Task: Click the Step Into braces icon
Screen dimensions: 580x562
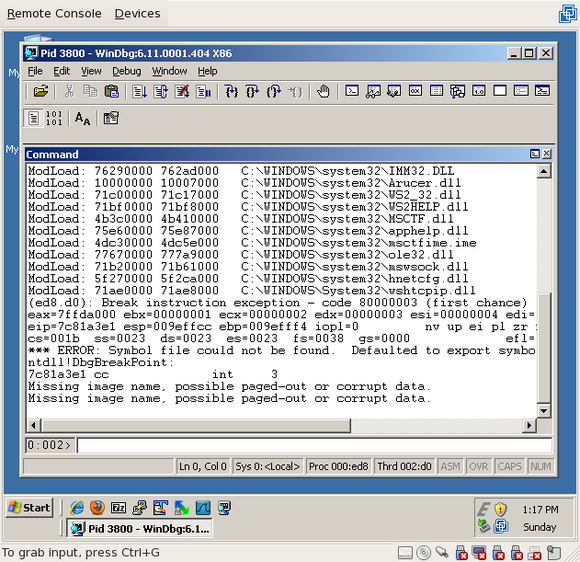Action: point(232,91)
